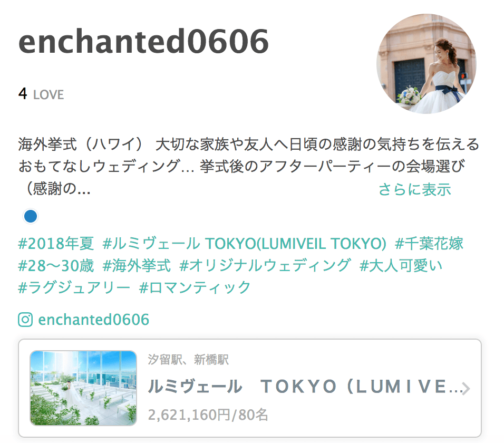Screen dimensions: 504x443
Task: Select the #ラグジュアリー hashtag
Action: [x=74, y=287]
